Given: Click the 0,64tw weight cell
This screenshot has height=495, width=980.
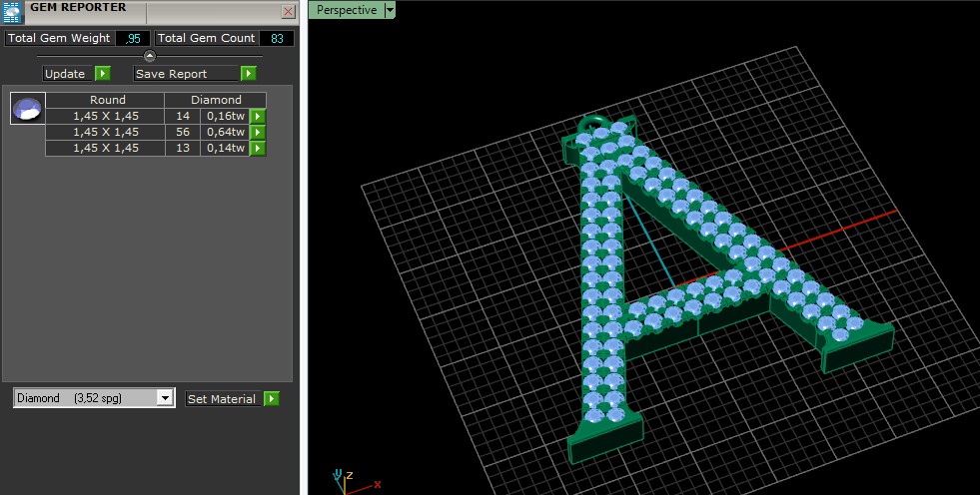Looking at the screenshot, I should point(225,133).
